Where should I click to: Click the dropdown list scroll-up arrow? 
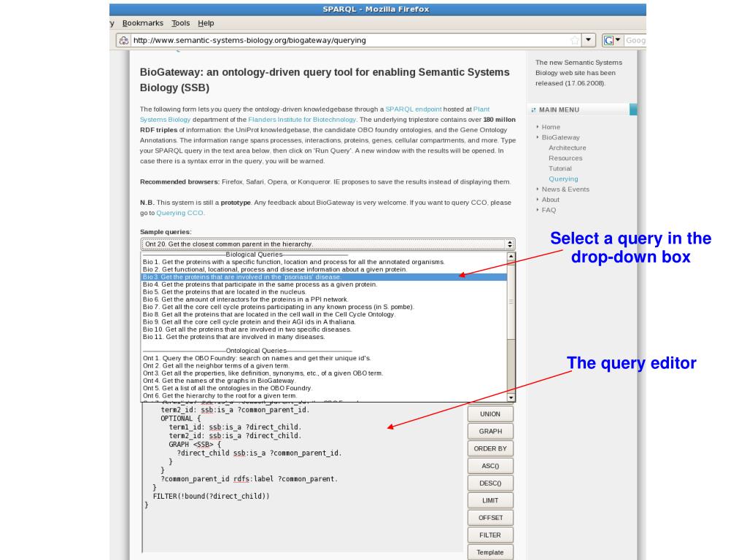[511, 256]
